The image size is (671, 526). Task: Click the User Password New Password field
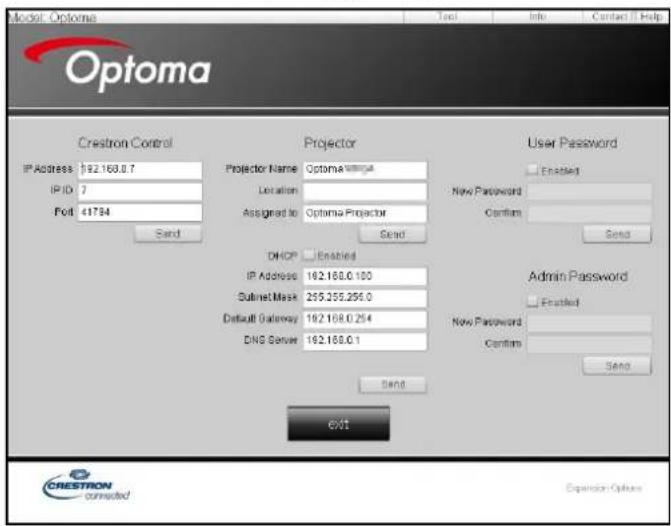[x=589, y=191]
